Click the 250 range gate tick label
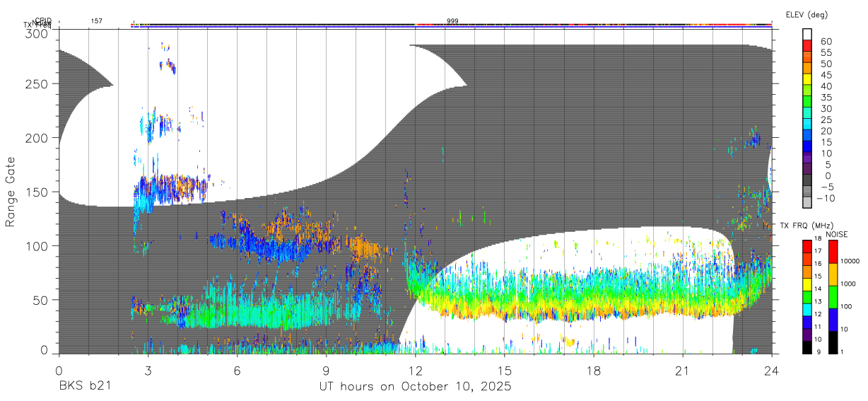868x401 pixels. pyautogui.click(x=36, y=83)
